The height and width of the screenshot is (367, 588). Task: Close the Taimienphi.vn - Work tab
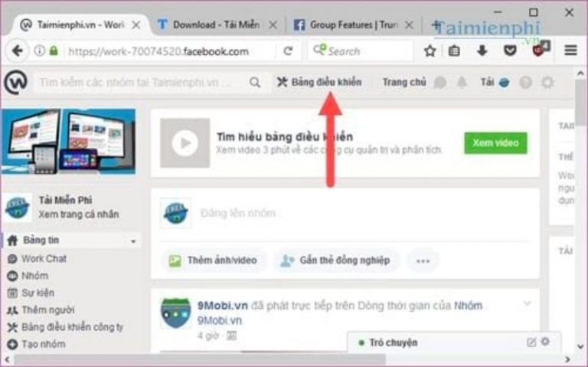pyautogui.click(x=136, y=25)
